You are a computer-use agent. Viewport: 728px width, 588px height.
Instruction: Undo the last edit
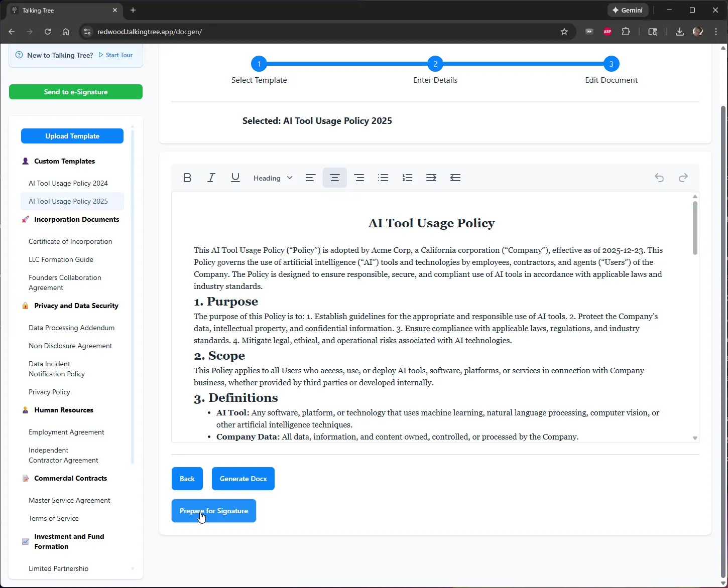click(x=659, y=178)
